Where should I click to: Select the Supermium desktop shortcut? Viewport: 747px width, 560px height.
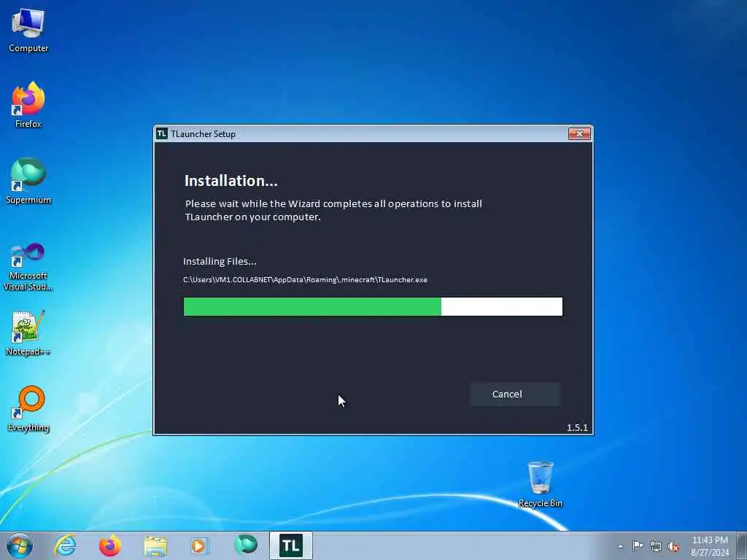point(28,181)
